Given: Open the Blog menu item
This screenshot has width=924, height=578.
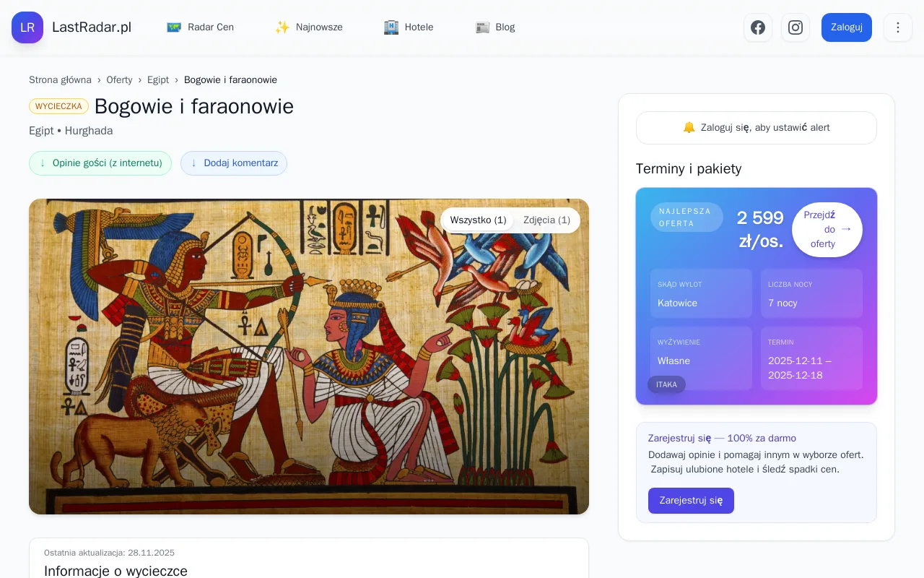Looking at the screenshot, I should point(505,27).
